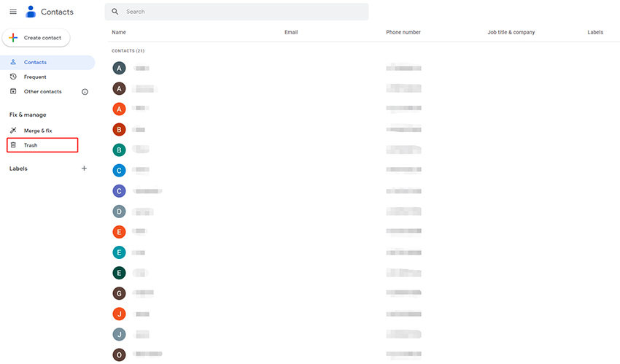Click the CONTACTS (21) count label
The height and width of the screenshot is (364, 620).
pos(128,51)
